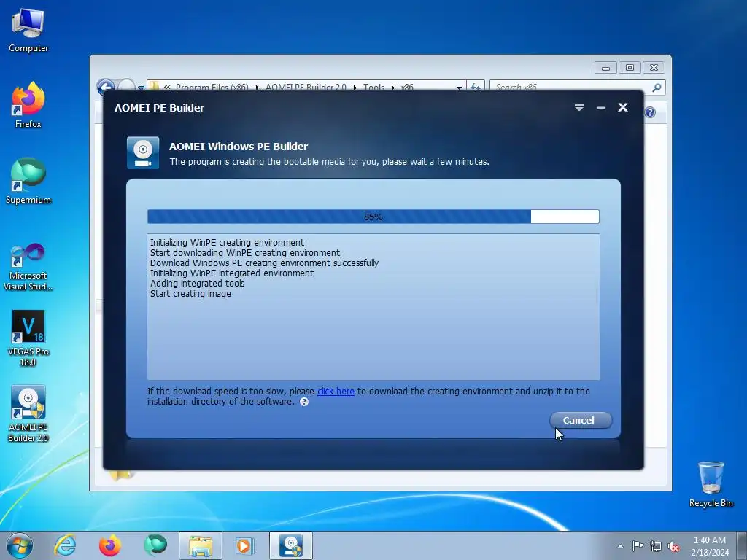
Task: Open the Computer desktop icon
Action: click(28, 31)
